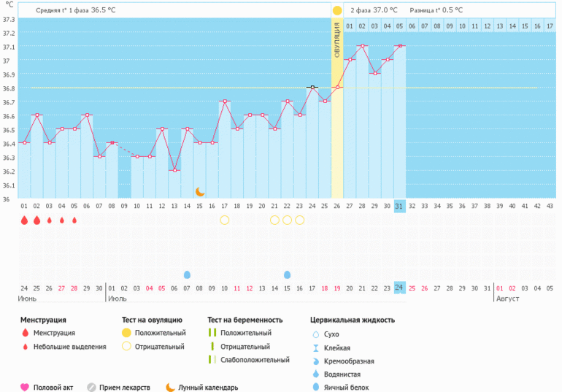Click the yellow positive ovulation circle above day 26
Image resolution: width=562 pixels, height=392 pixels.
click(337, 10)
